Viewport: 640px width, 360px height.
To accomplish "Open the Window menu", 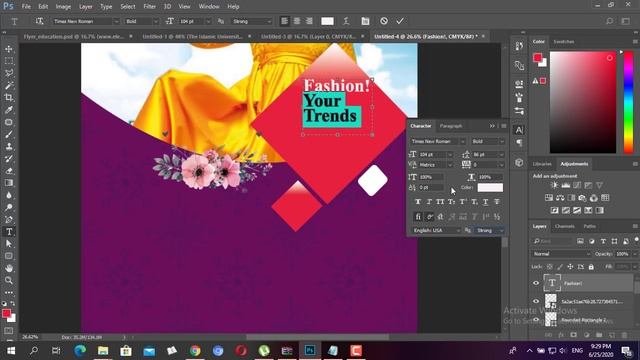I will (x=209, y=7).
